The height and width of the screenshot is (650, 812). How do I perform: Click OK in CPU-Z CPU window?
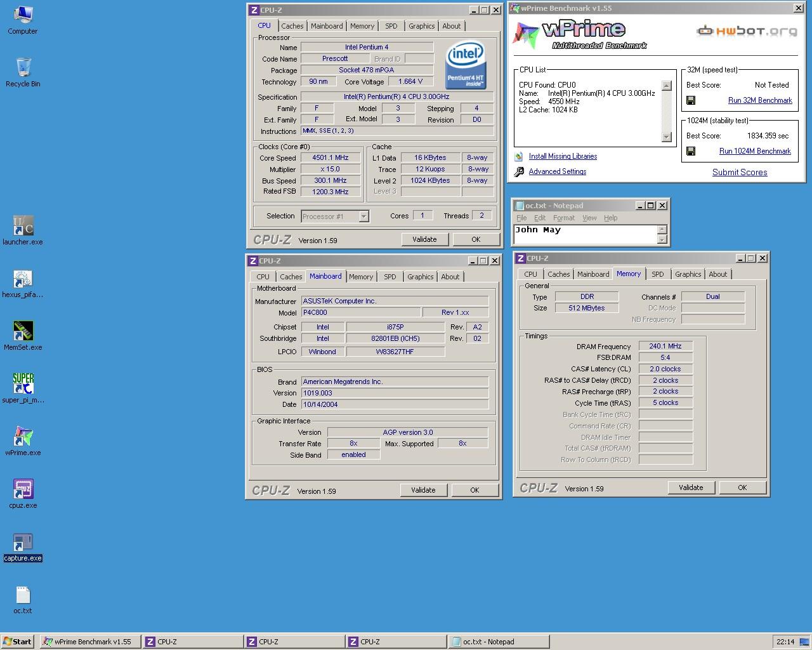[x=476, y=239]
